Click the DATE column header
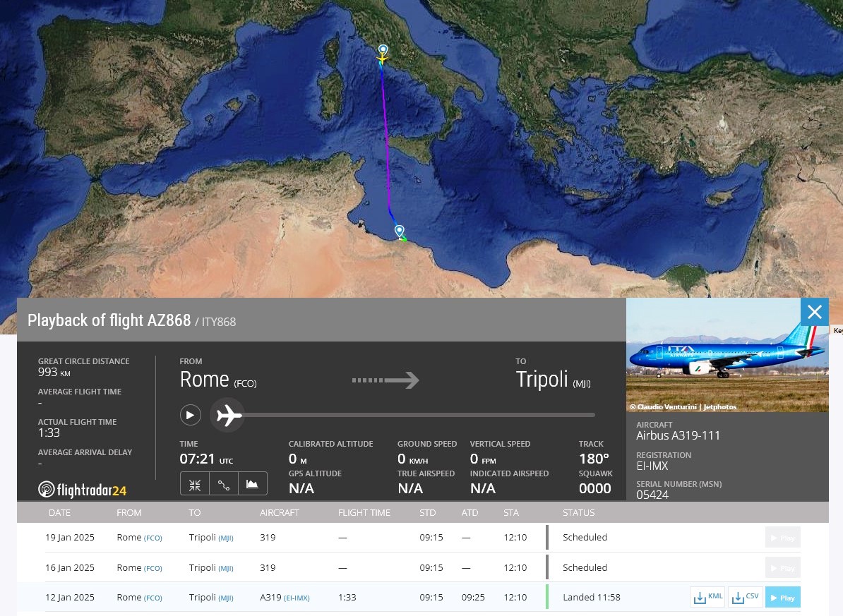The height and width of the screenshot is (616, 843). [60, 513]
